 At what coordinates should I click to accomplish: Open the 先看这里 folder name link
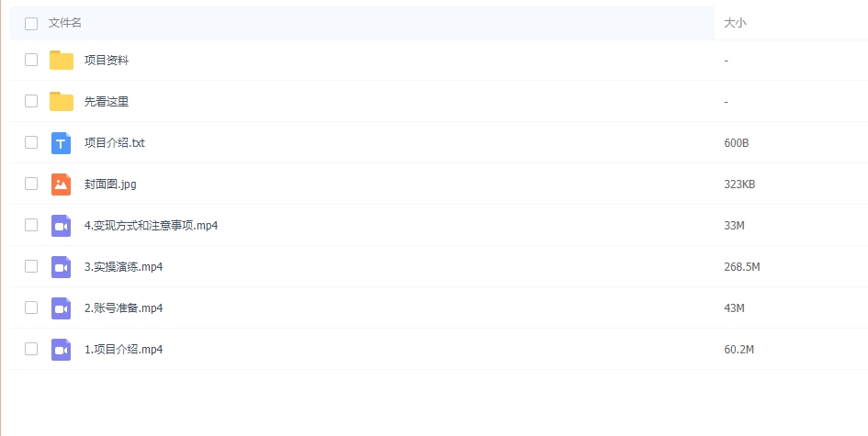click(x=107, y=102)
